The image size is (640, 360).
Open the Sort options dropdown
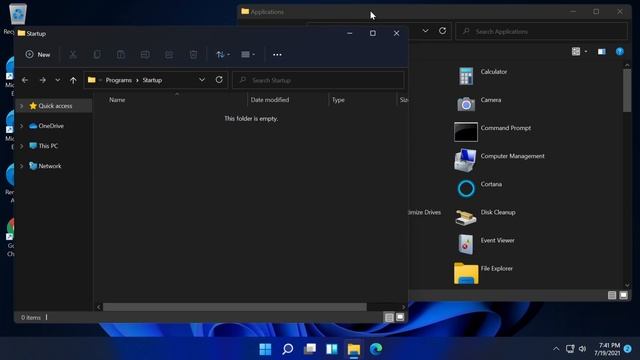(x=223, y=54)
